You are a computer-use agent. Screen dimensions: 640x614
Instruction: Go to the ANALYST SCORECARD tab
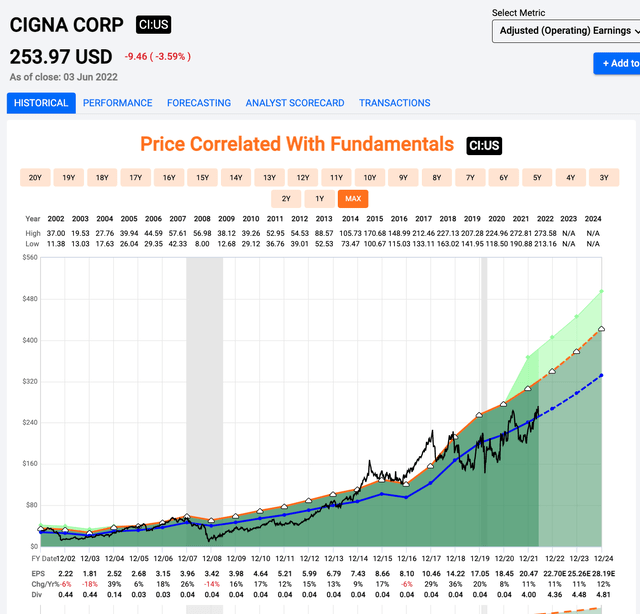point(295,103)
